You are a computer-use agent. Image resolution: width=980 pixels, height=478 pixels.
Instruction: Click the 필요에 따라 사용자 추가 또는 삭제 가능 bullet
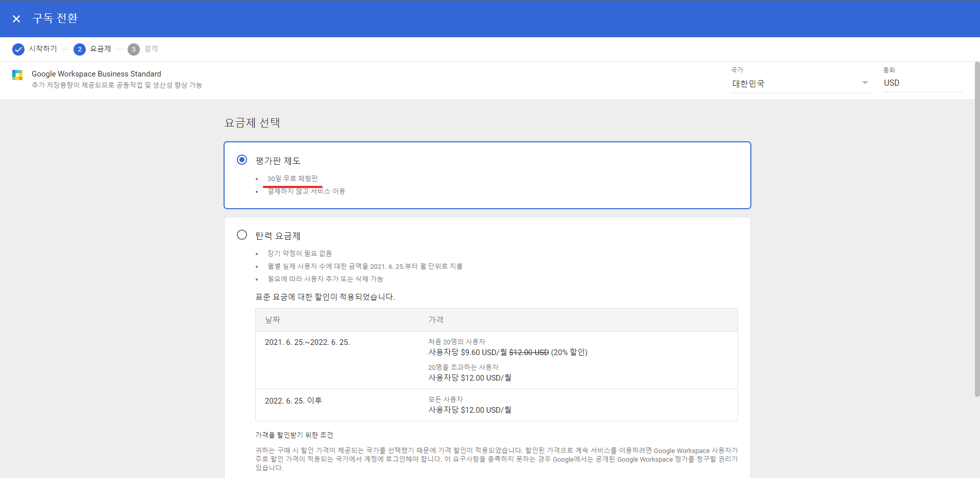pyautogui.click(x=325, y=279)
